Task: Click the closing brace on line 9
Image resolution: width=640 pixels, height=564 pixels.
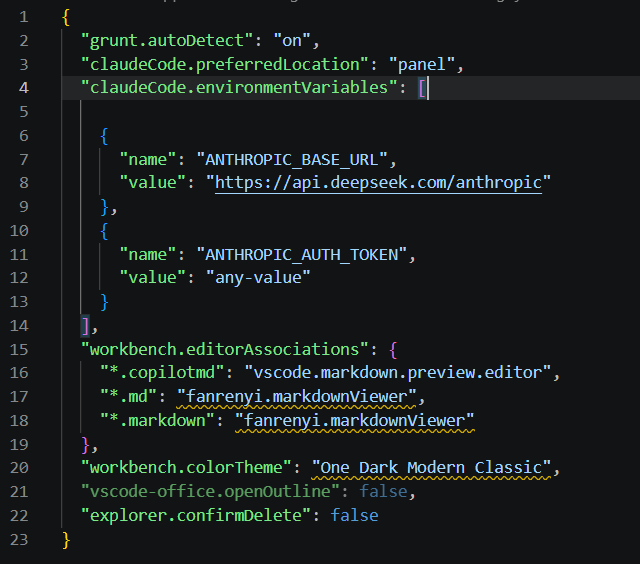Action: [104, 207]
